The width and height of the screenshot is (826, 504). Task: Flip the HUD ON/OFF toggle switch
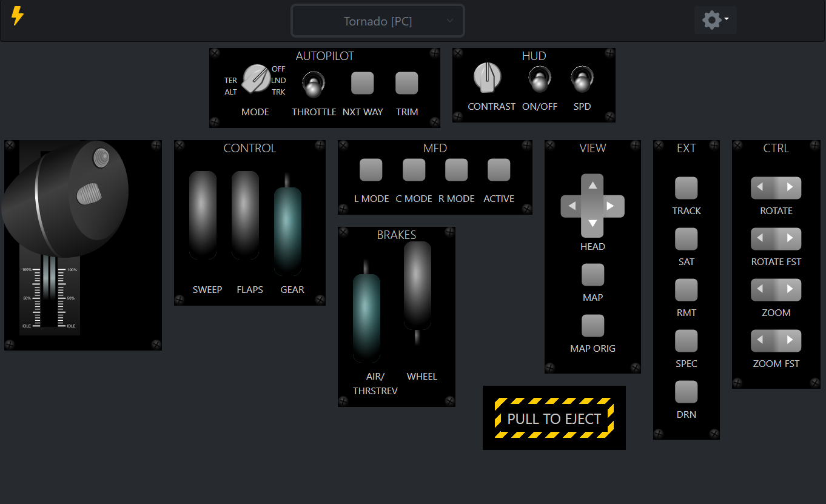coord(539,78)
